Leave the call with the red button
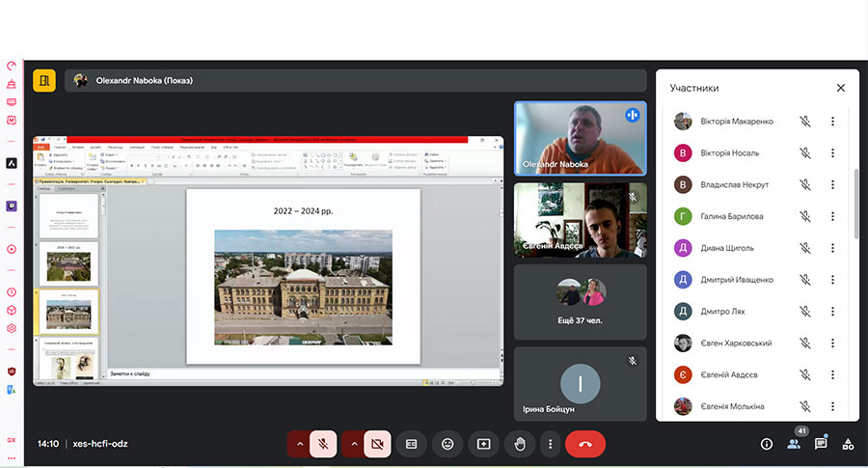This screenshot has width=868, height=468. 584,444
